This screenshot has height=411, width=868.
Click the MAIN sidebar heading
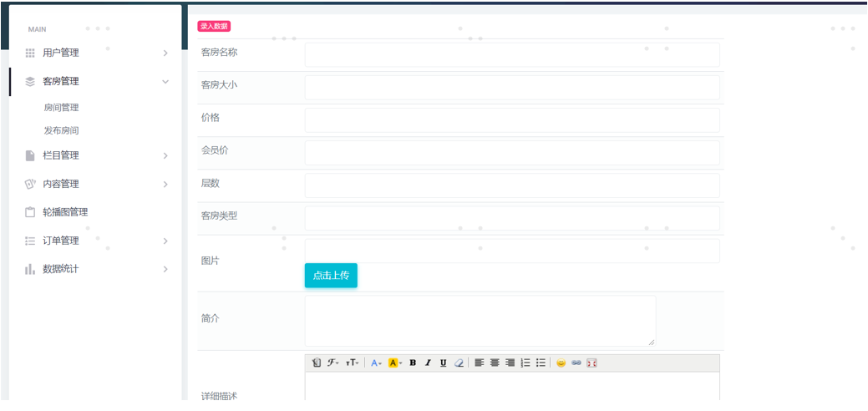click(x=37, y=29)
